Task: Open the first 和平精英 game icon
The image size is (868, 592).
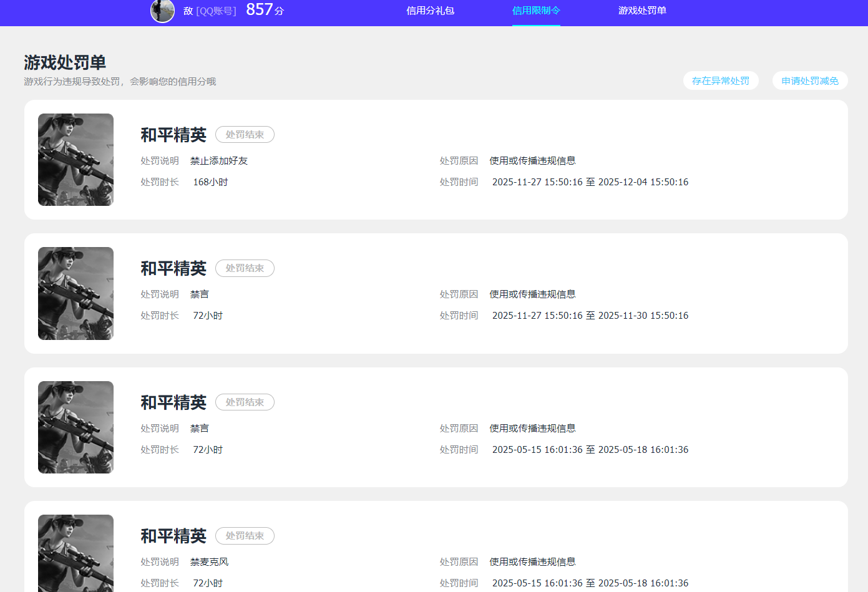Action: (x=76, y=160)
